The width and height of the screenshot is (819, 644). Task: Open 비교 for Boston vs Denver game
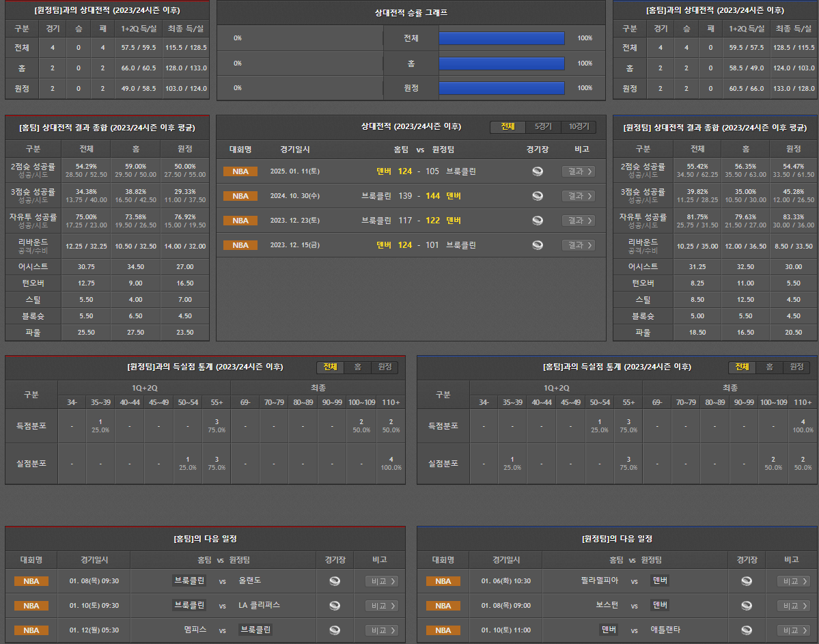point(794,606)
